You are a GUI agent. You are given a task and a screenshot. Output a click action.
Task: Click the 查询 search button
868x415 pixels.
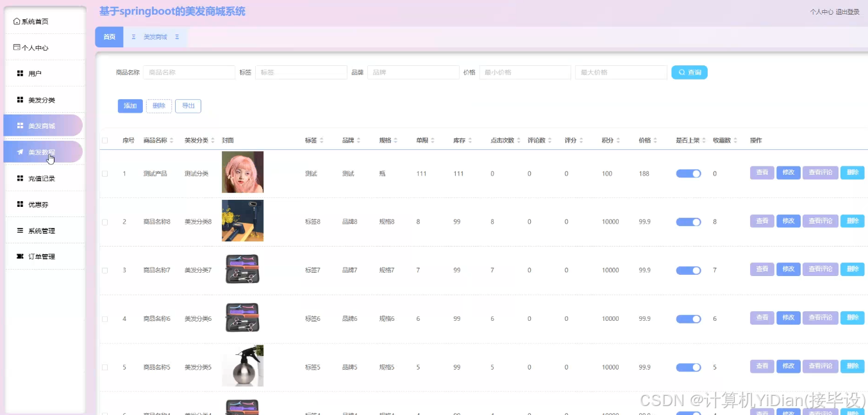coord(689,72)
